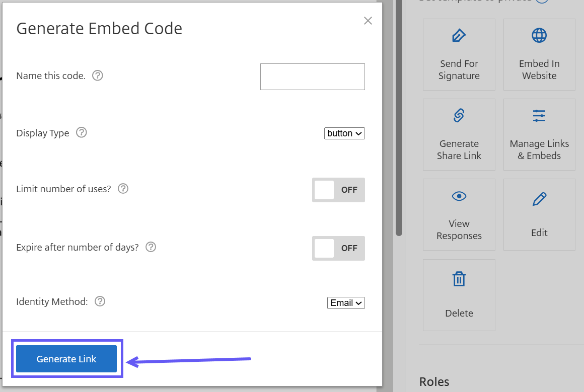Click the Generate Embed Code title
This screenshot has height=392, width=584.
click(x=100, y=28)
